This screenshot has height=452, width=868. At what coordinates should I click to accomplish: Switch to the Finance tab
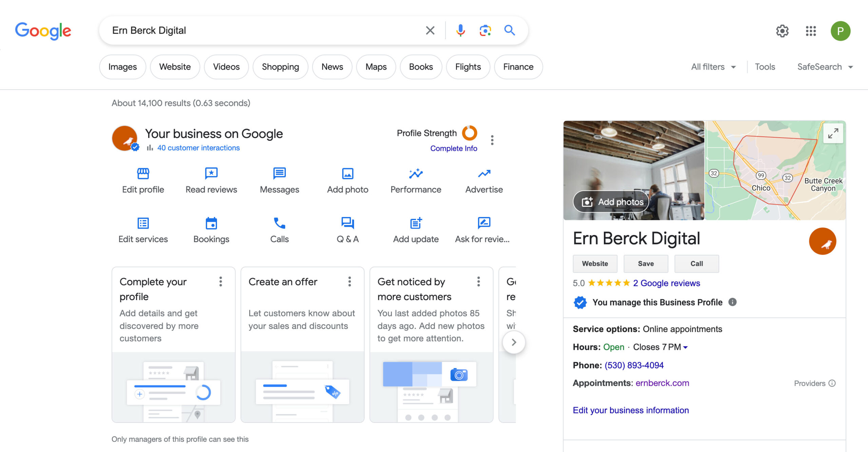tap(518, 67)
